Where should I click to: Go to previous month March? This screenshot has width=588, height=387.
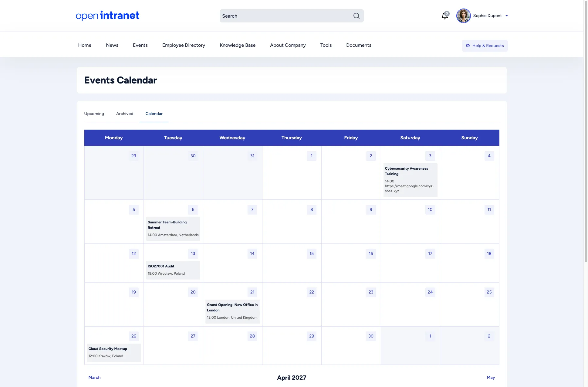(94, 377)
